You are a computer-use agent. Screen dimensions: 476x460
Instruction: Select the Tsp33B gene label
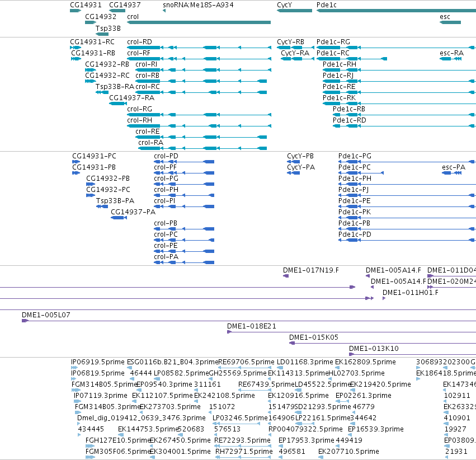coord(108,28)
